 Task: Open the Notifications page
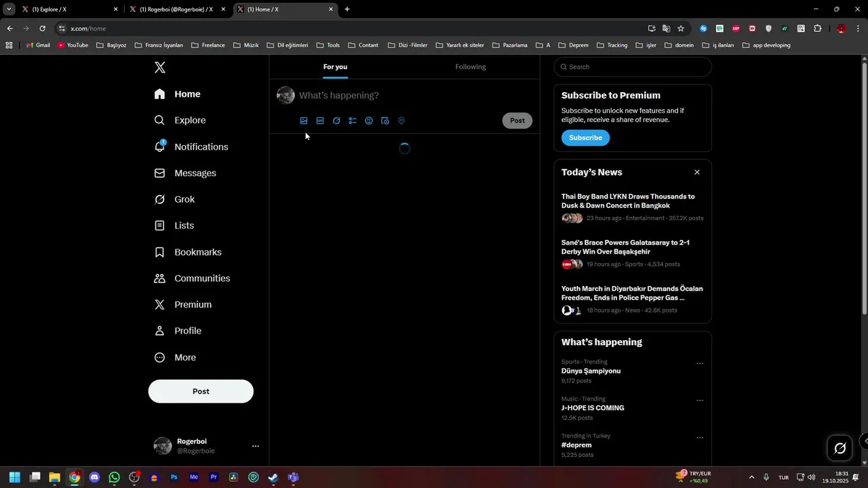(191, 146)
